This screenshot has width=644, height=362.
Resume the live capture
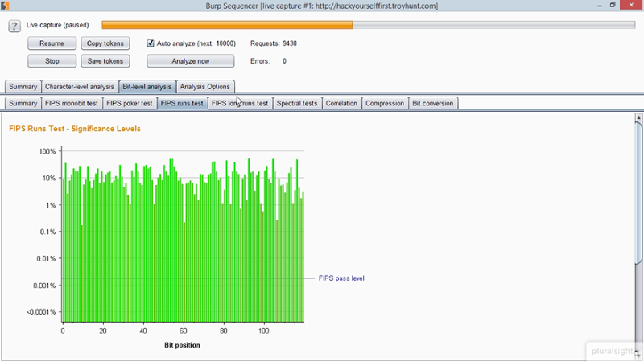click(x=52, y=43)
